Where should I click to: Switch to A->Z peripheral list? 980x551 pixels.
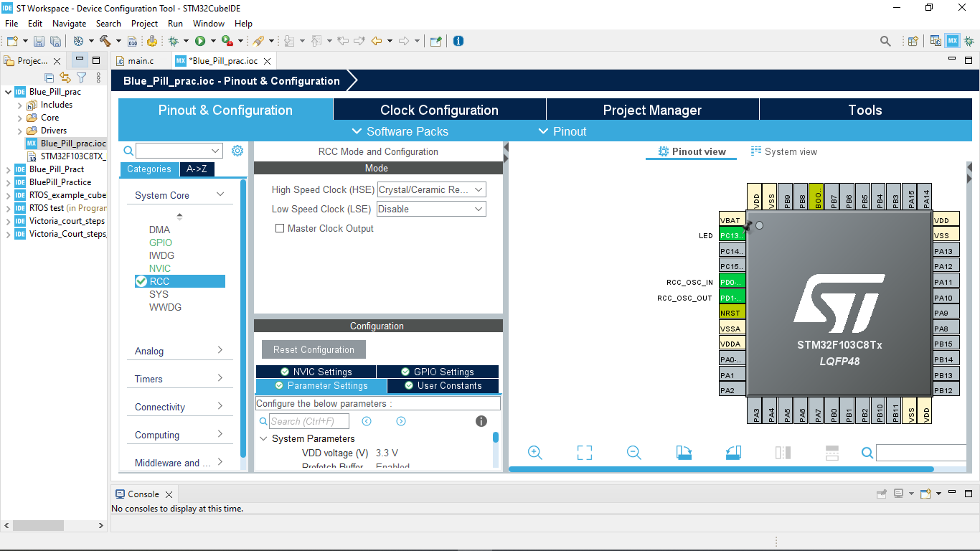pos(197,169)
